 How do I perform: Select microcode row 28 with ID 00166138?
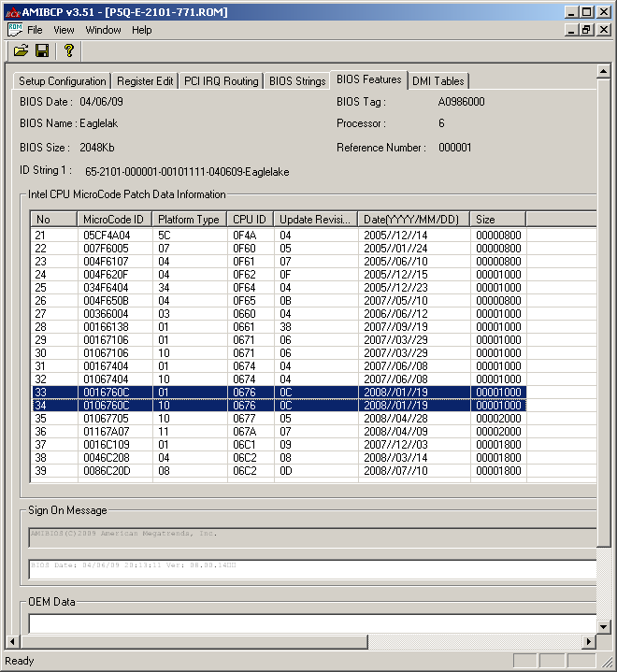[x=280, y=326]
